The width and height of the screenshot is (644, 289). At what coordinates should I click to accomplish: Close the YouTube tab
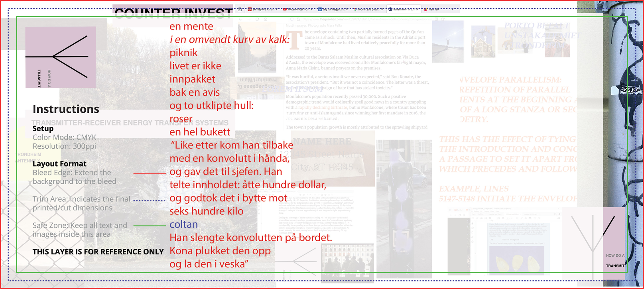[x=312, y=9]
